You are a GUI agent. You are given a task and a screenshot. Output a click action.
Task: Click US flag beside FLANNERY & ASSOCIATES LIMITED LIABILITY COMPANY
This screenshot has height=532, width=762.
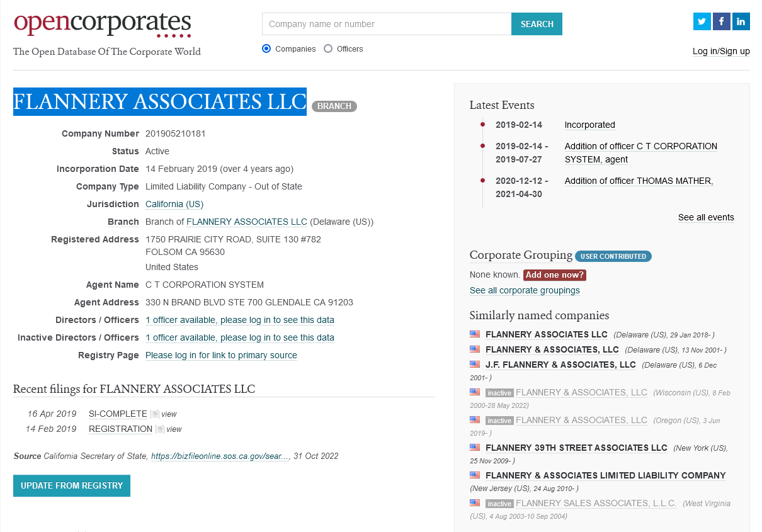475,475
